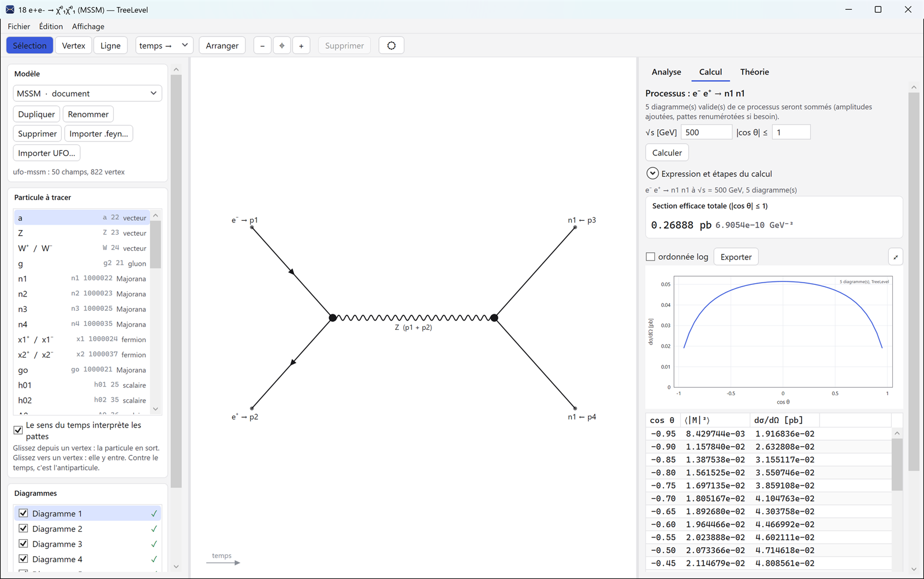Enable the 'ordonnée log' checkbox

coord(650,257)
